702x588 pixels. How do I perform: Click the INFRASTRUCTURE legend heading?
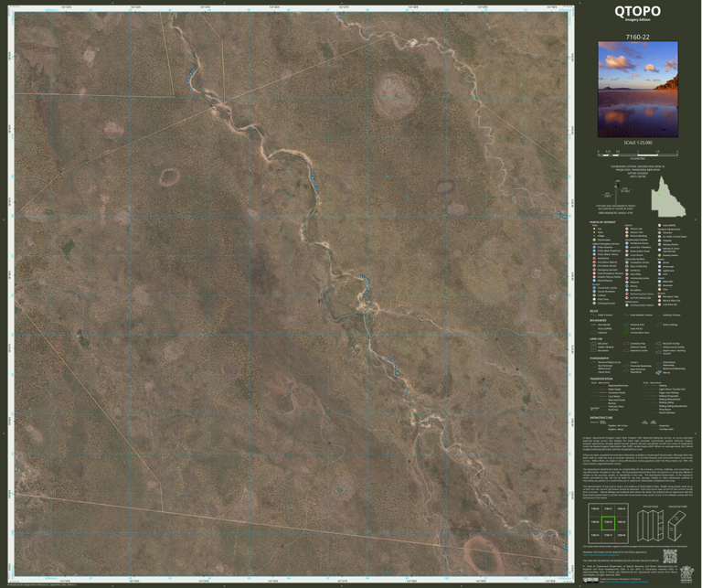coord(601,417)
